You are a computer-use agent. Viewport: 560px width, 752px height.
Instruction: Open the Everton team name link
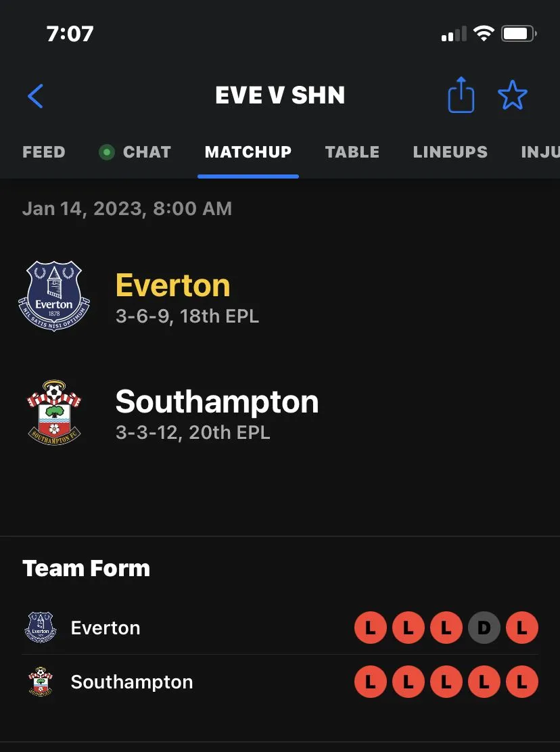[173, 285]
